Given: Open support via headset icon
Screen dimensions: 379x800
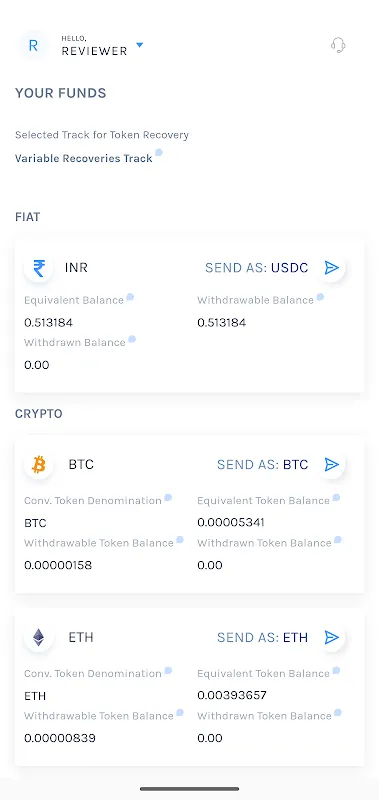Looking at the screenshot, I should (338, 45).
